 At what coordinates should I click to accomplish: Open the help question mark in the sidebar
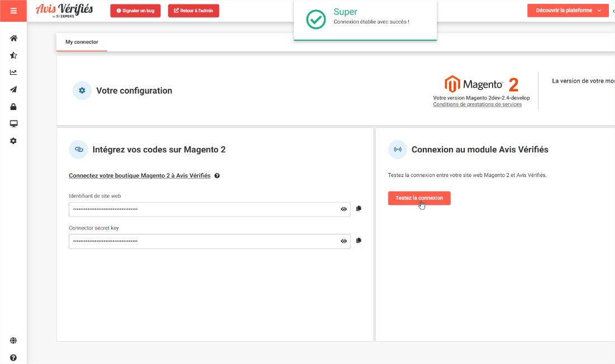[x=13, y=358]
